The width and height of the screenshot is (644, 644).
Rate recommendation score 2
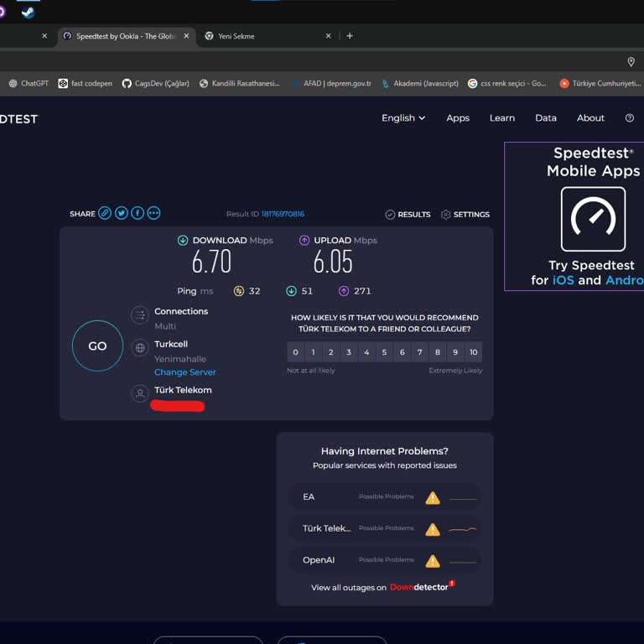(x=330, y=352)
